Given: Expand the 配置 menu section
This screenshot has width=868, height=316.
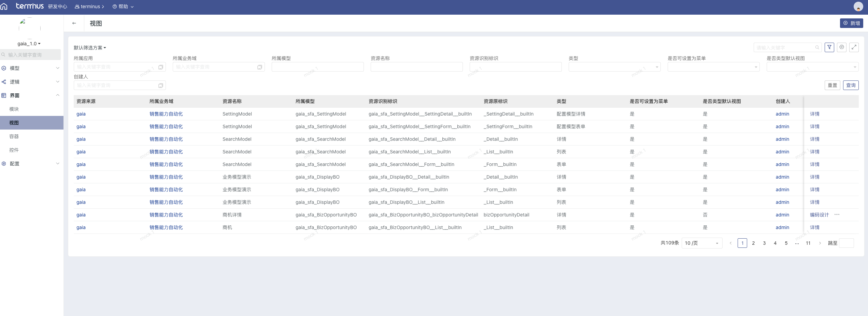Looking at the screenshot, I should coord(32,164).
